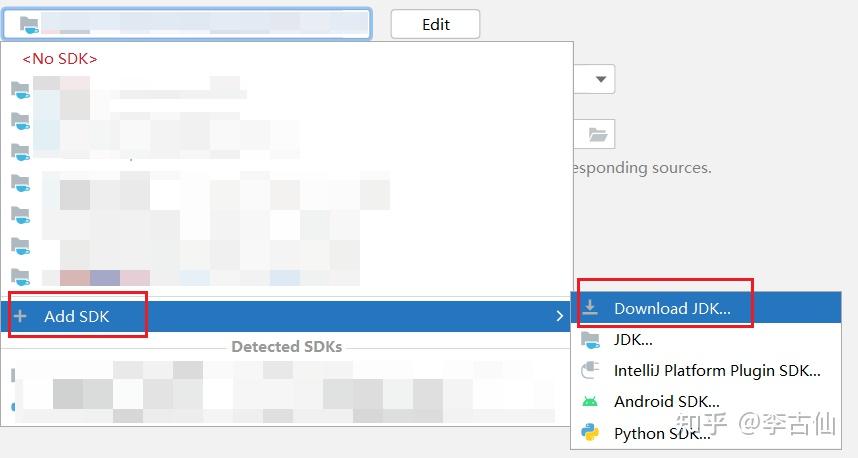Expand the Add SDK submenu chevron arrow

click(x=559, y=316)
